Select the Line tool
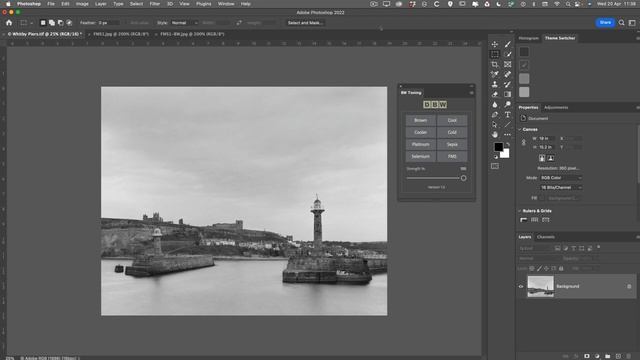The height and width of the screenshot is (360, 640). coord(507,124)
